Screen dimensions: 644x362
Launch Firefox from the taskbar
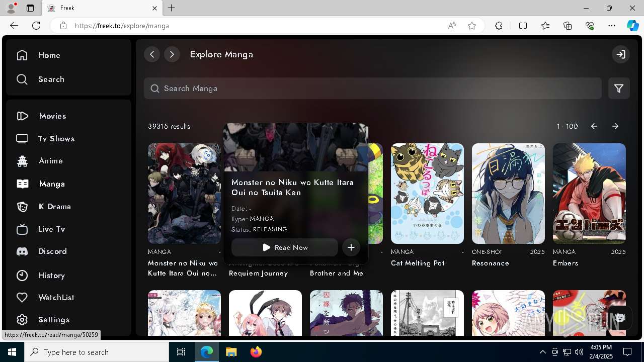[x=256, y=352]
